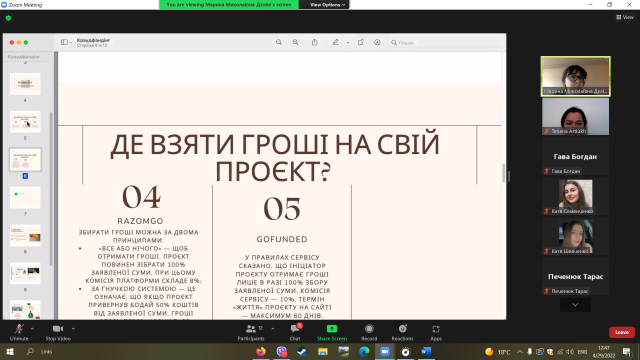Screen dimensions: 640x360
Task: Open Zoom Apps
Action: (x=436, y=332)
